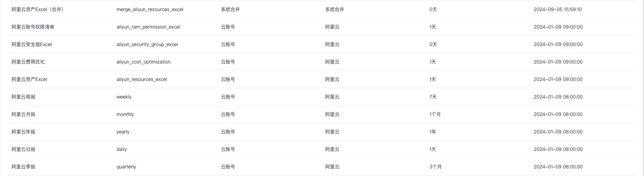This screenshot has height=176, width=644.
Task: Click the aliyun_cost_optimization identifier
Action: click(143, 62)
